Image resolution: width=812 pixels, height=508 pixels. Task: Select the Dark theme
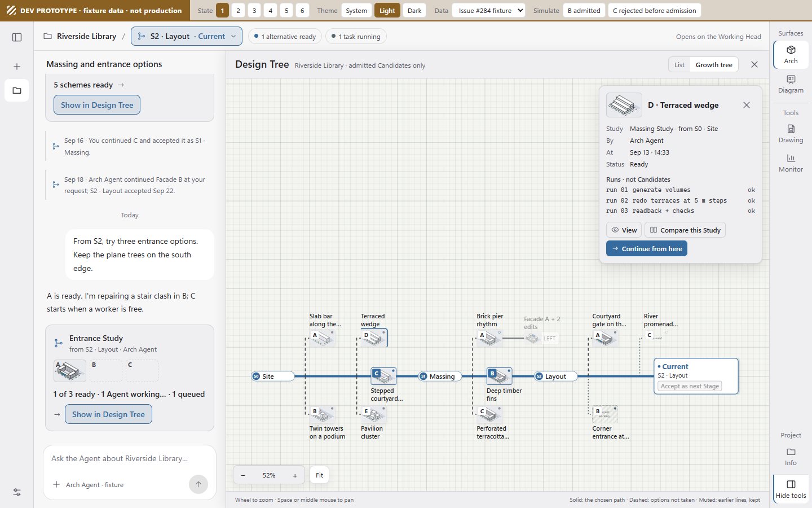(x=414, y=10)
